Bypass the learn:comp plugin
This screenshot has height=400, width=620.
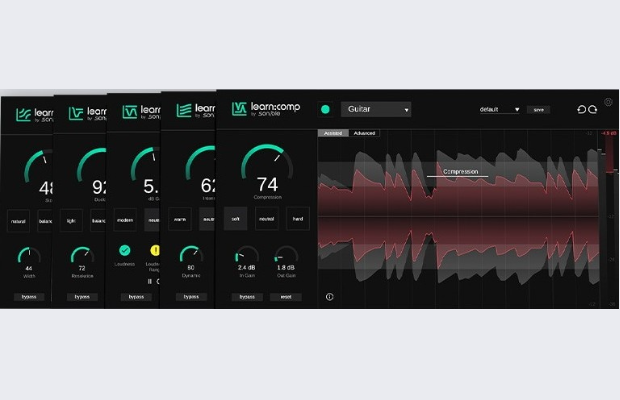tap(247, 297)
